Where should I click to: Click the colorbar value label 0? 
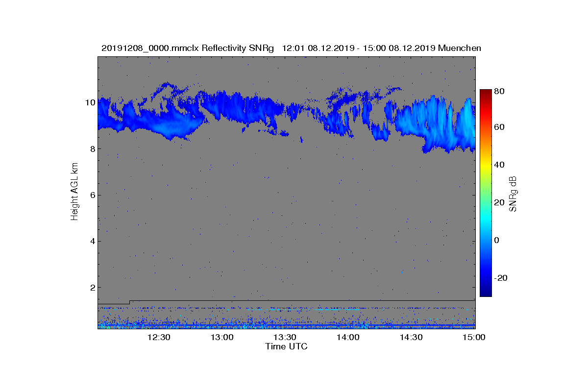[x=497, y=240]
